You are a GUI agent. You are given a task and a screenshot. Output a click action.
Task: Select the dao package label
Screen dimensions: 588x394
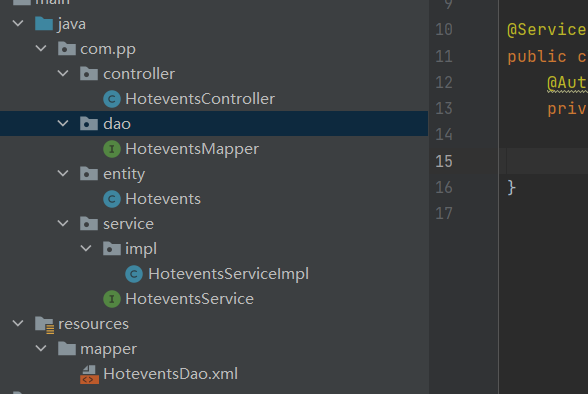tap(117, 124)
